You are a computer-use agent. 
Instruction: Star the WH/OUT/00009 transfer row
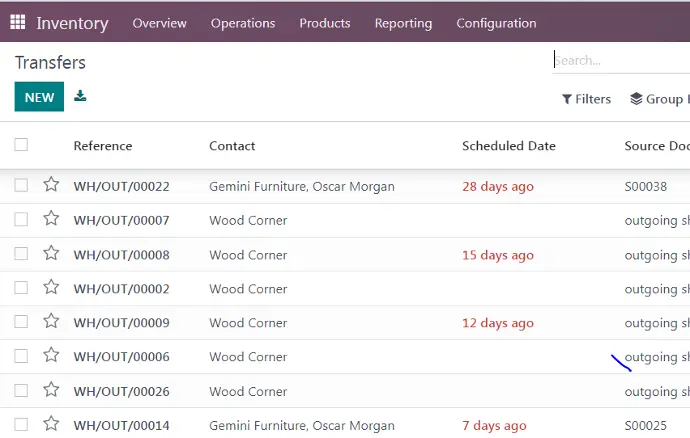point(51,322)
